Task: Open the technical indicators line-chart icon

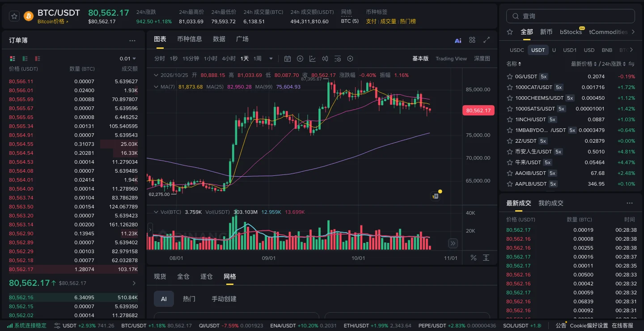Action: [313, 59]
